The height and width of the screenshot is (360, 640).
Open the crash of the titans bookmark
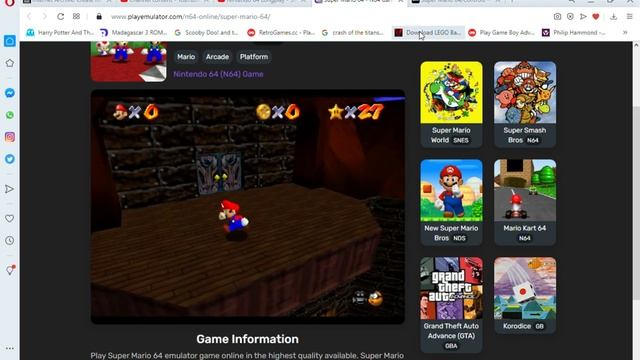(353, 32)
